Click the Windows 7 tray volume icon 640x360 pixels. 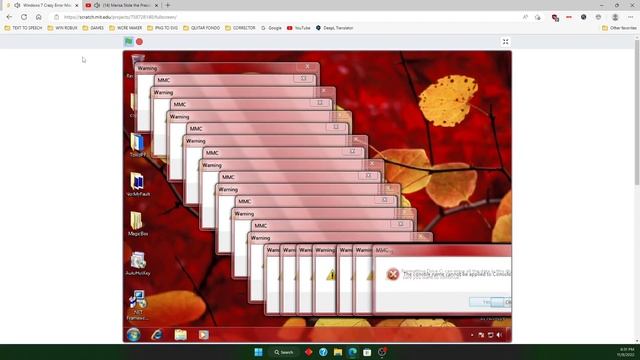(x=499, y=335)
